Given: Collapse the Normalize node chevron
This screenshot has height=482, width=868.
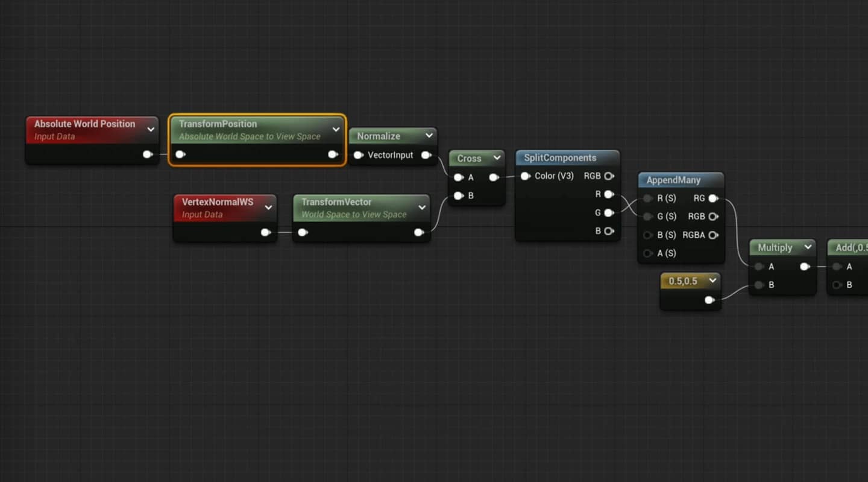Looking at the screenshot, I should click(x=429, y=136).
